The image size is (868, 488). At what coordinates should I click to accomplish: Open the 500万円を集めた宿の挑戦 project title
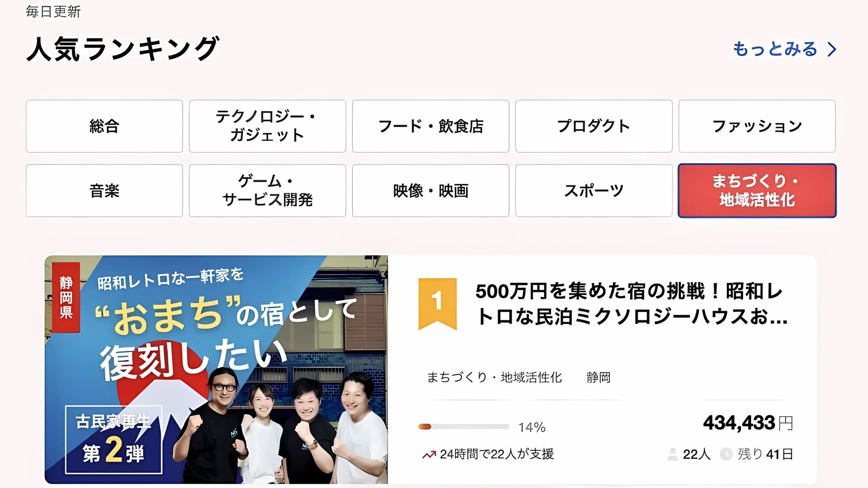pyautogui.click(x=632, y=304)
